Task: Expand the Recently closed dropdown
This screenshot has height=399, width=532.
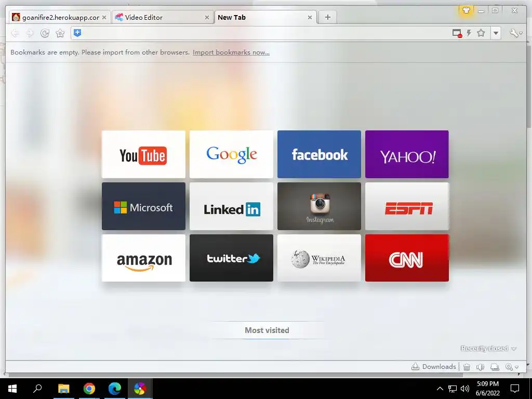Action: tap(488, 349)
